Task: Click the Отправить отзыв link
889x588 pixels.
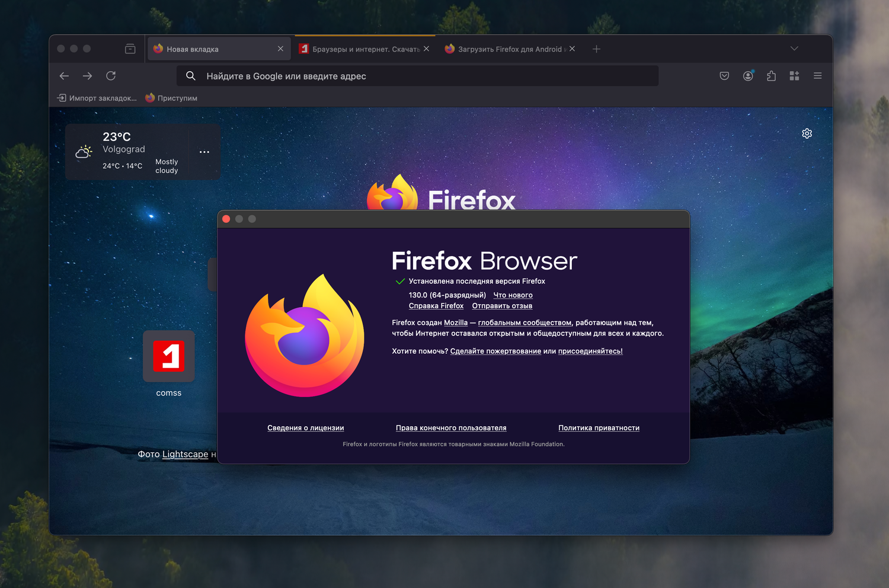Action: [x=502, y=306]
